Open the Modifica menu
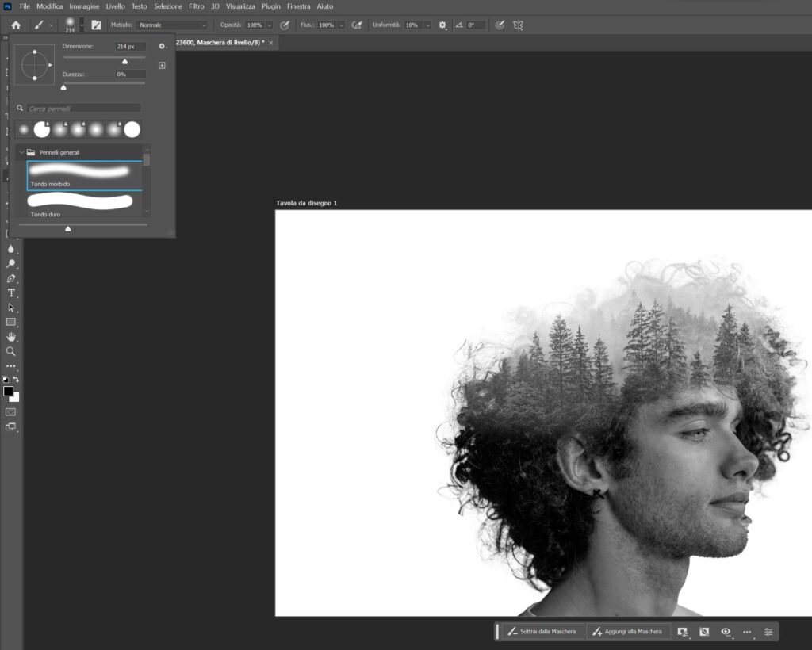 pos(50,6)
